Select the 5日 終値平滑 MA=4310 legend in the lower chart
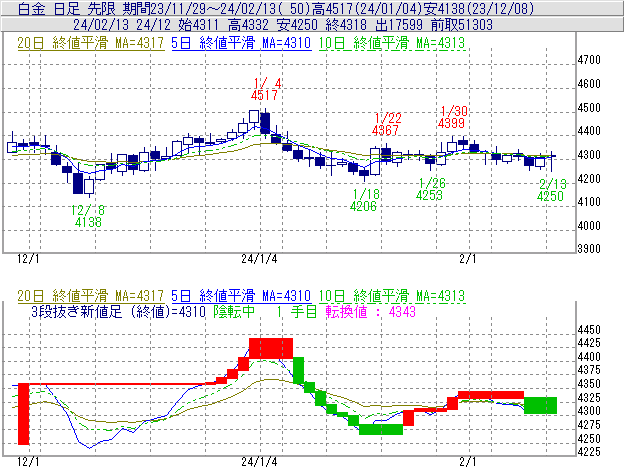Viewport: 624px width, 475px height. pyautogui.click(x=241, y=296)
